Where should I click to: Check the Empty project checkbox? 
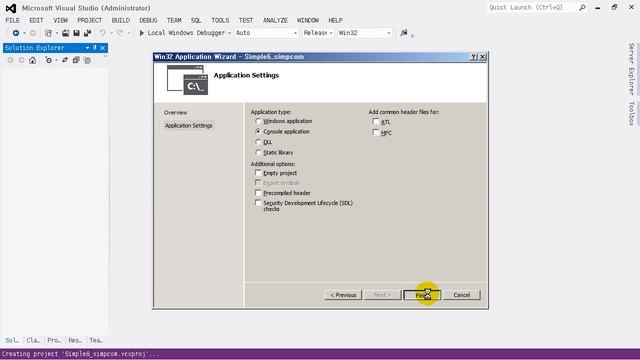click(x=258, y=173)
